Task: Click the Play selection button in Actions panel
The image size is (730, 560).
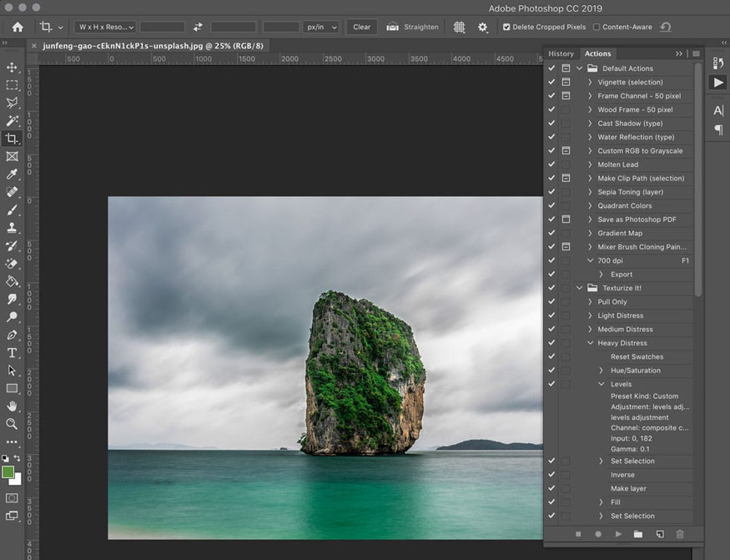Action: pyautogui.click(x=618, y=533)
